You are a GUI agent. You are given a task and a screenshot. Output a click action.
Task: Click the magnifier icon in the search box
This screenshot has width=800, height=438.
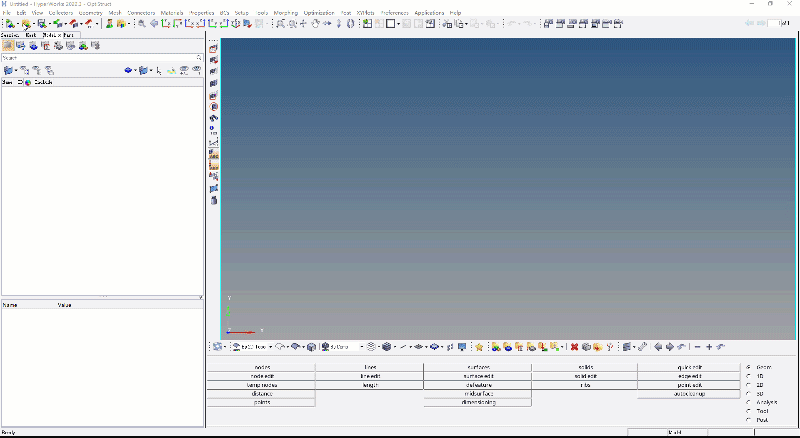click(199, 58)
